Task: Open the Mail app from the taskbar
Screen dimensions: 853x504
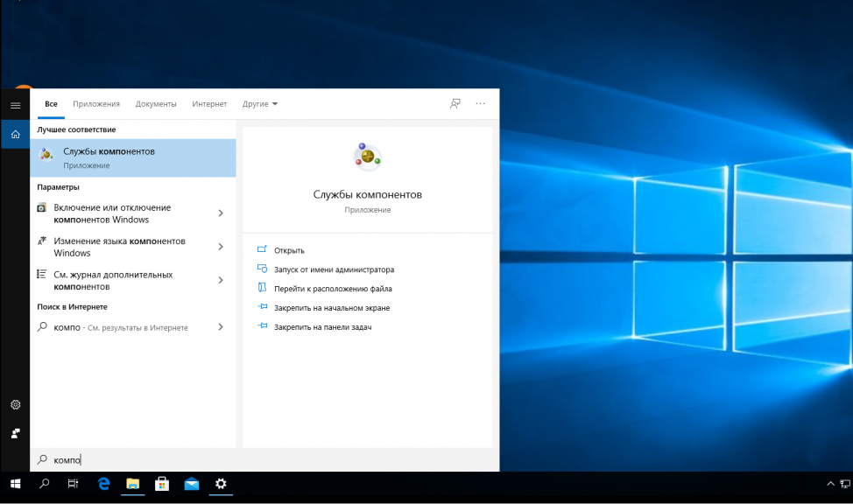Action: point(191,483)
